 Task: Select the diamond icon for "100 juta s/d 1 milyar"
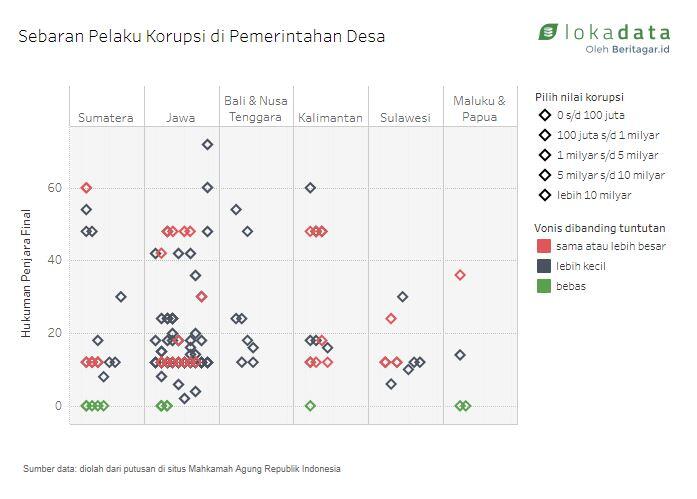(544, 135)
